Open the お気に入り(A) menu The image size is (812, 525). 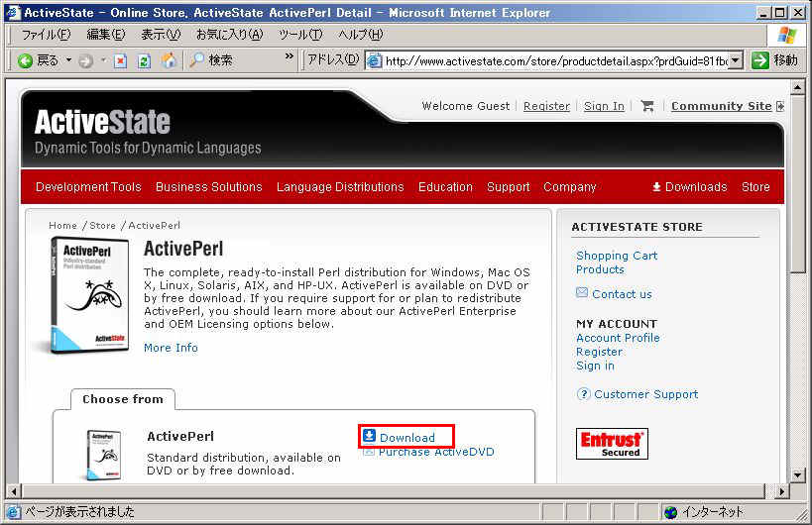click(x=229, y=34)
